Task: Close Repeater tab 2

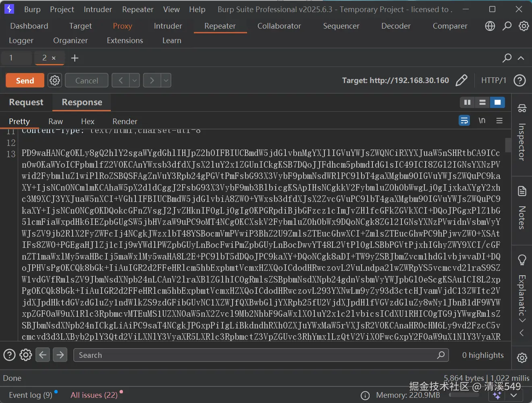Action: (x=54, y=58)
